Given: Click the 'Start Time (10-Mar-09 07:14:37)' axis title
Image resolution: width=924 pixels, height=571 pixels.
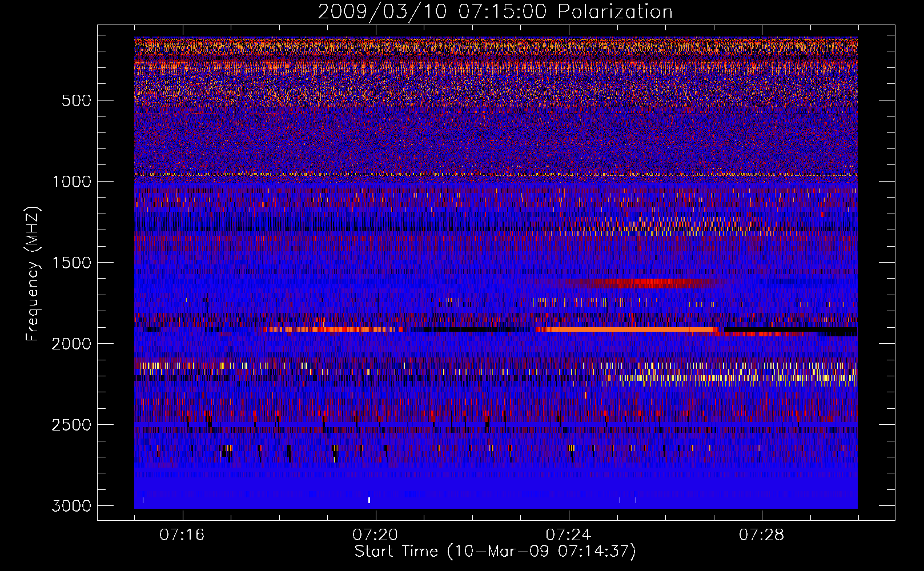Looking at the screenshot, I should point(495,552).
